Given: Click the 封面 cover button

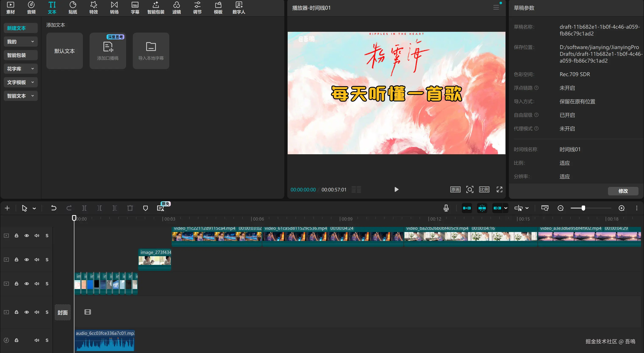Looking at the screenshot, I should [62, 312].
